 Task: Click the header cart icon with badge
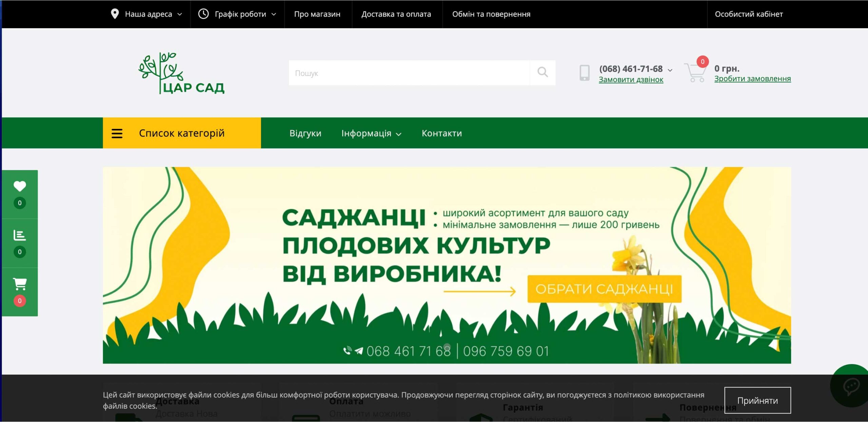695,72
